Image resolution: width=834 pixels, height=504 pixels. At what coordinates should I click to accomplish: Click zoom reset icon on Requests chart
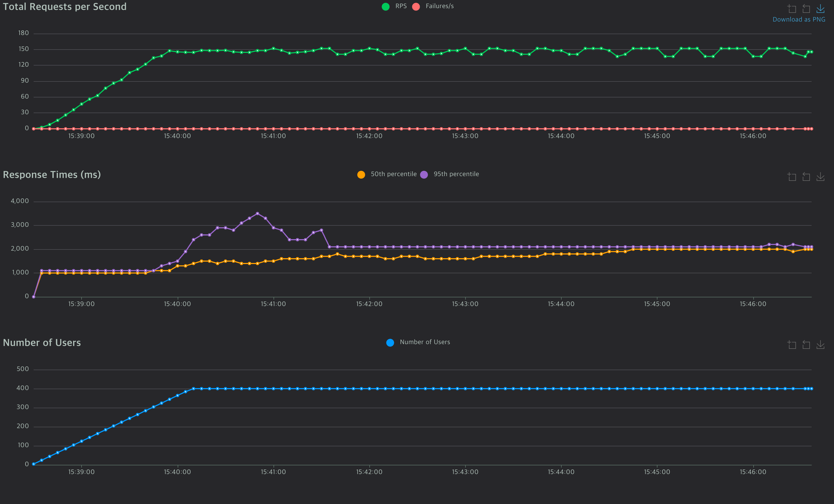(806, 8)
